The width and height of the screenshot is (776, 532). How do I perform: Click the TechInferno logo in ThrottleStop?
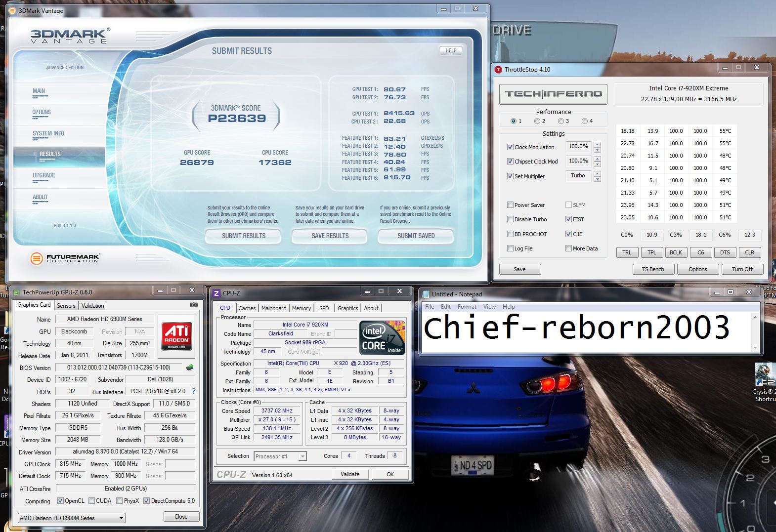click(554, 94)
